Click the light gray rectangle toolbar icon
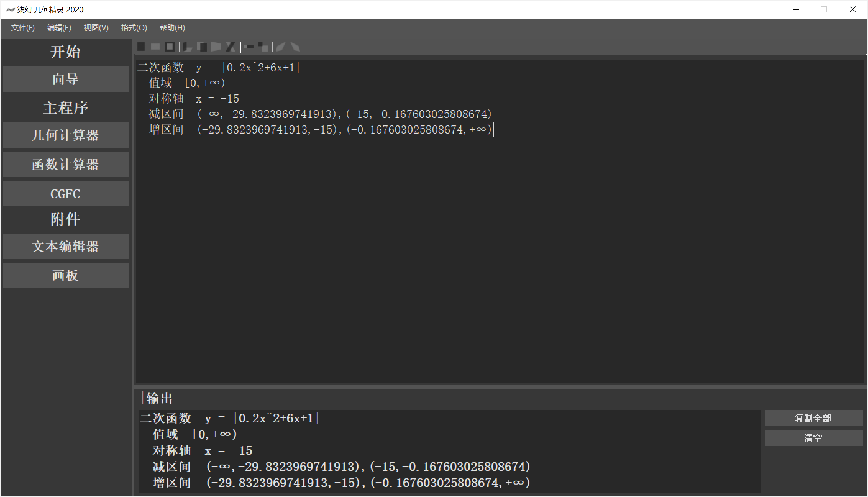This screenshot has width=868, height=497. click(155, 47)
